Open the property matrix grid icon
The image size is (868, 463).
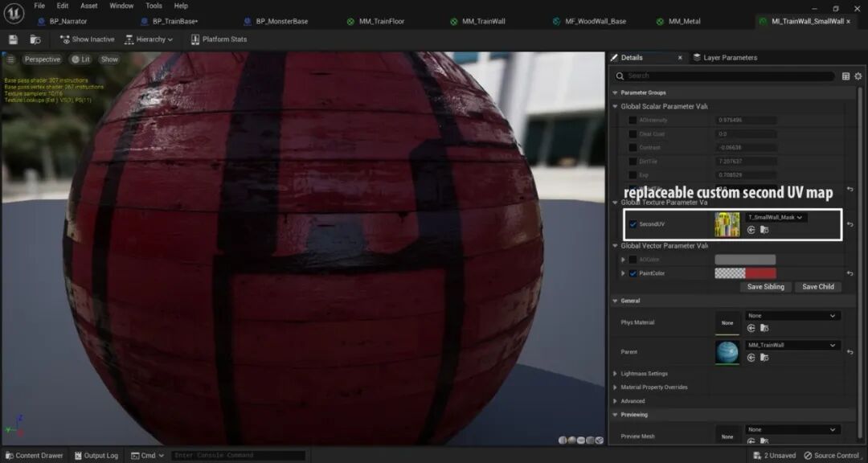(845, 76)
